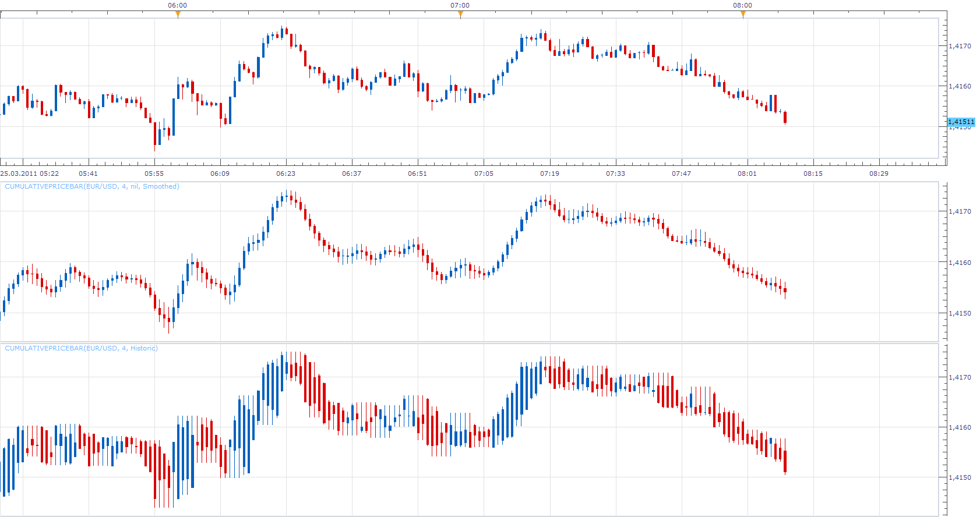The image size is (980, 517).
Task: Select the Historic CUMULATIVEPRICEBAR indicator label
Action: coord(82,348)
